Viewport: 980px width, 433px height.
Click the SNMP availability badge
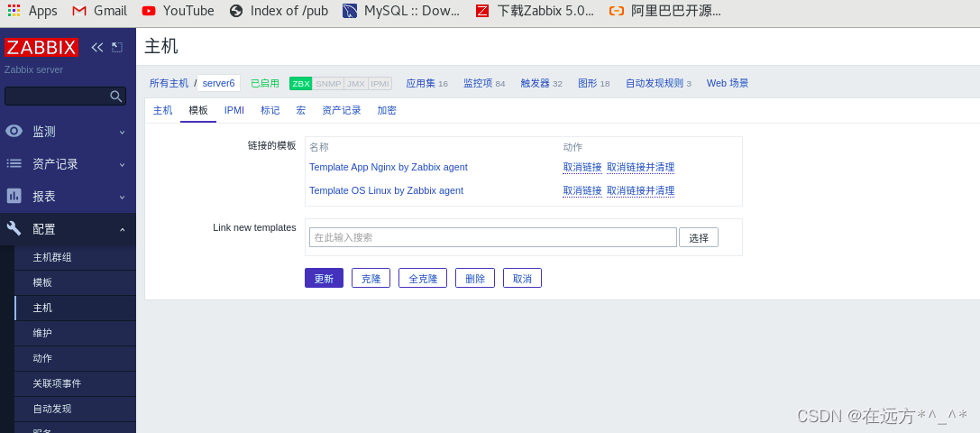click(328, 83)
